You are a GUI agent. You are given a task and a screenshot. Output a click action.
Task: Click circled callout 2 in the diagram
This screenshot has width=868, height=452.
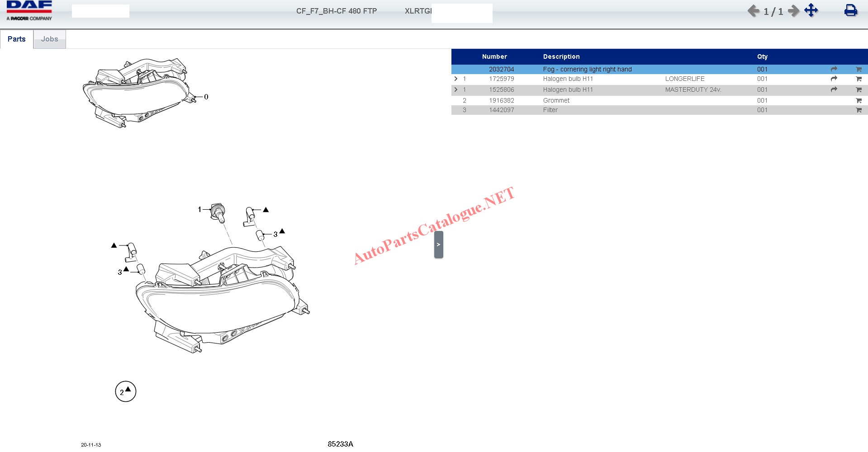(x=125, y=391)
